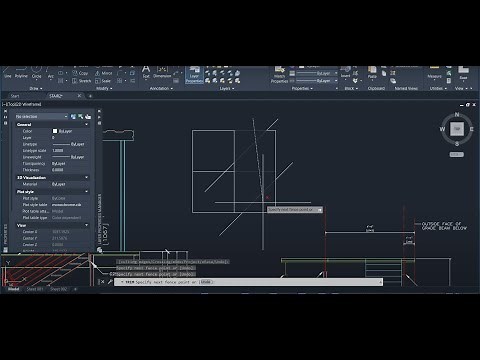480x360 pixels.
Task: Click the Match Properties tool
Action: click(279, 75)
